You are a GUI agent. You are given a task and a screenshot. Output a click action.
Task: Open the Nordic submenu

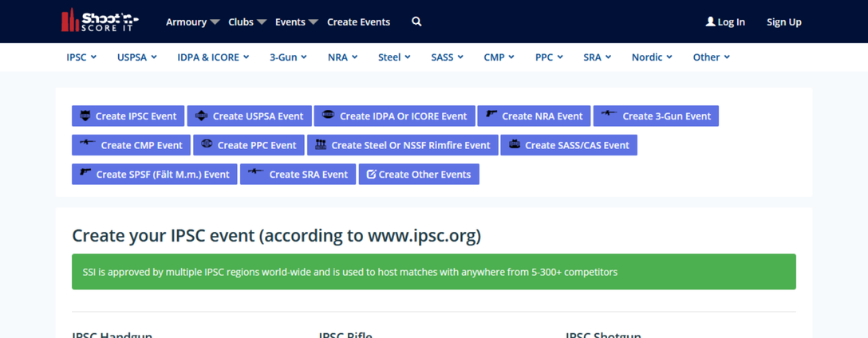[652, 57]
